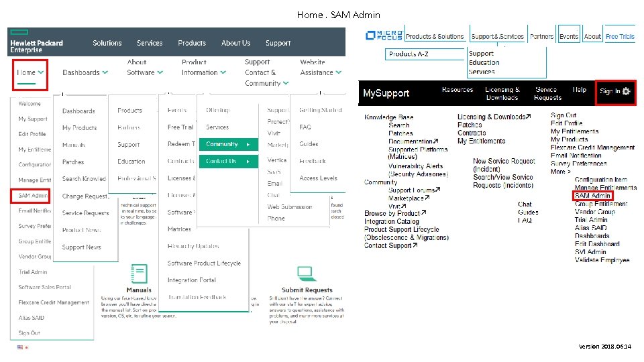Select Integration Portal menu item

191,280
